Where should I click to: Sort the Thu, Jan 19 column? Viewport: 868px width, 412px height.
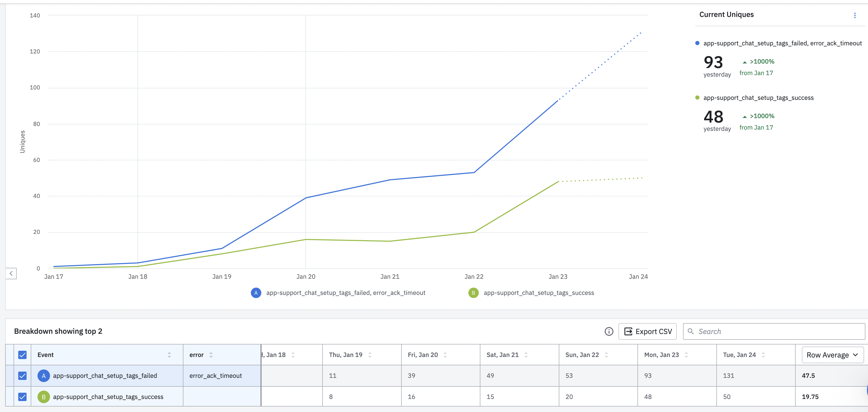pos(370,355)
